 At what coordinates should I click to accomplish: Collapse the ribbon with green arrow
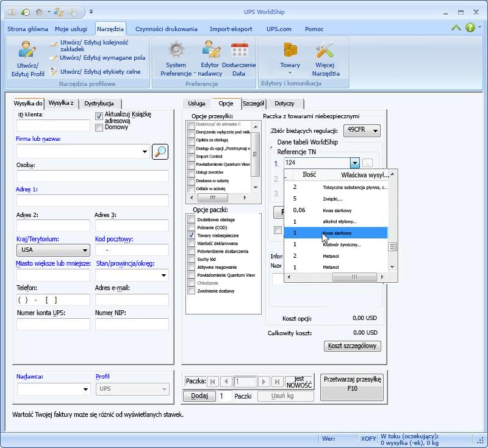coord(456,27)
